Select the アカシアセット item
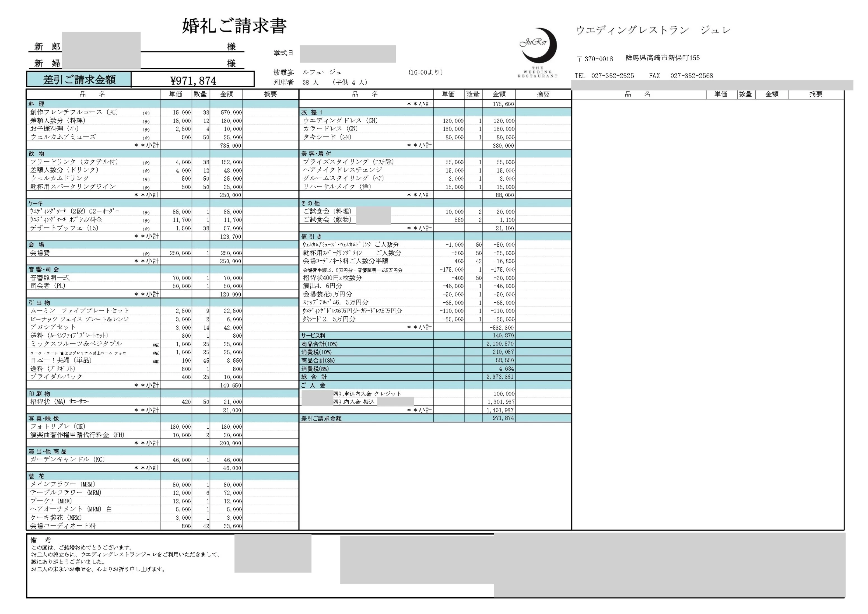 [53, 327]
